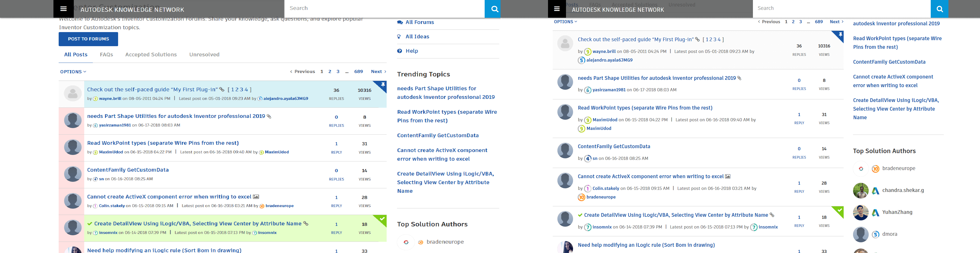980x253 pixels.
Task: Click bradeneurope avatar in left window Top Solution Authors
Action: (406, 242)
